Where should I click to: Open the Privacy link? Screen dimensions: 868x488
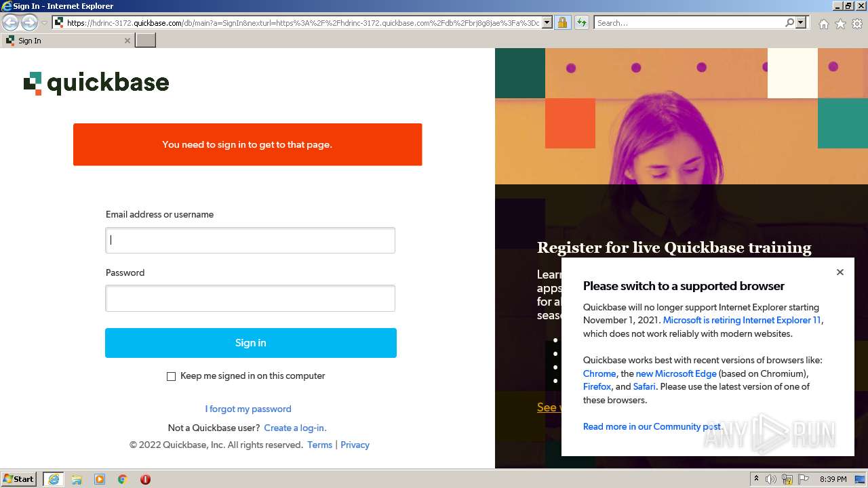355,445
